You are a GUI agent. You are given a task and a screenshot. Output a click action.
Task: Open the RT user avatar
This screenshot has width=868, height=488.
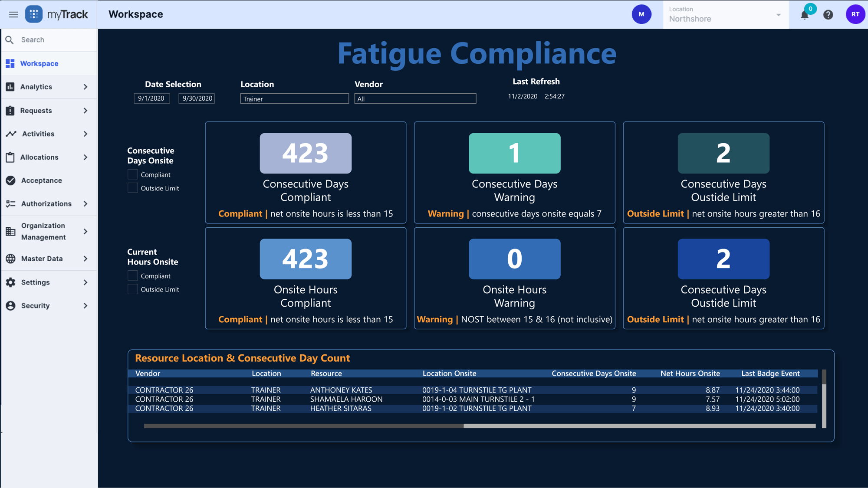855,14
